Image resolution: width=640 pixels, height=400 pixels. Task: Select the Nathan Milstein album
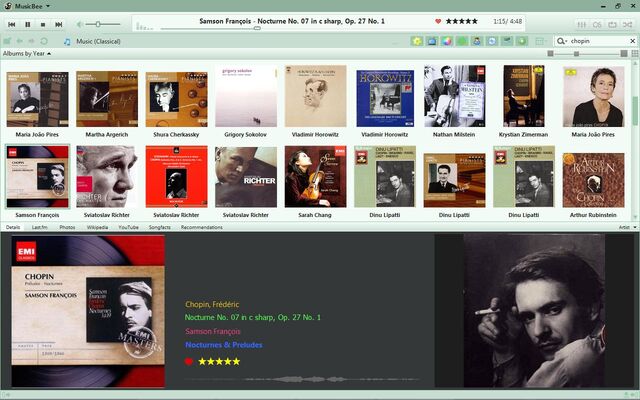(454, 96)
